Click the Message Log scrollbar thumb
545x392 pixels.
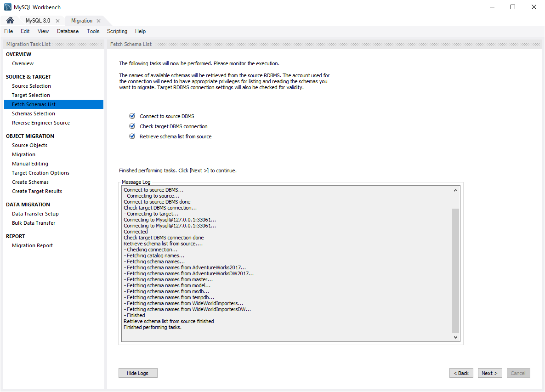tap(456, 270)
